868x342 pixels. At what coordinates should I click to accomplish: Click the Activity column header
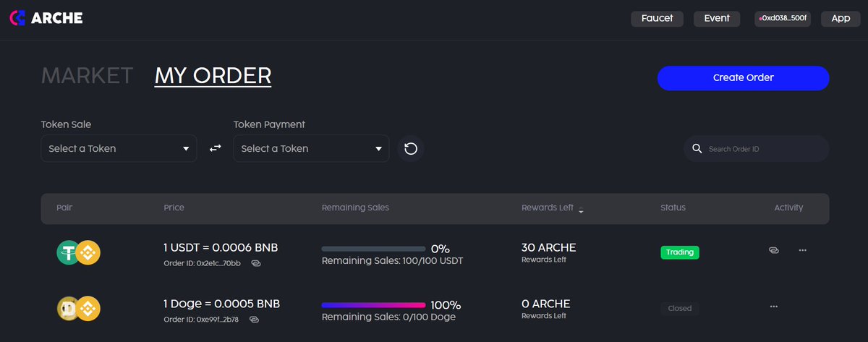[x=788, y=208]
